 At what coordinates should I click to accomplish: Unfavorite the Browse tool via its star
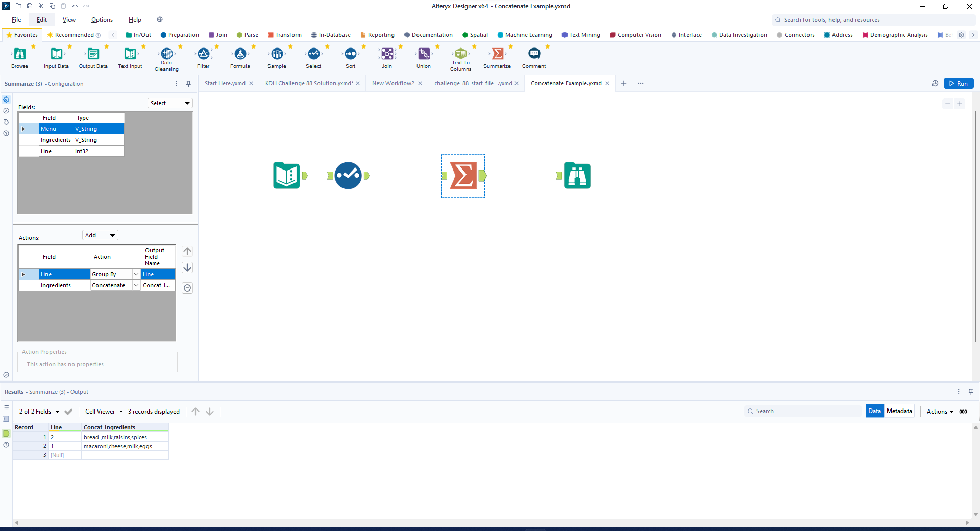[33, 46]
